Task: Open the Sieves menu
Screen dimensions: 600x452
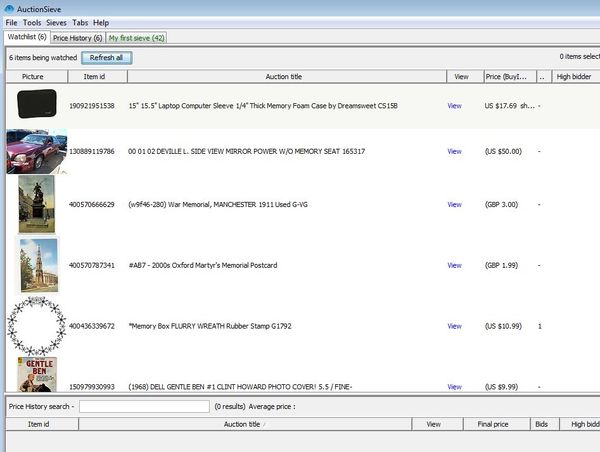Action: point(57,22)
